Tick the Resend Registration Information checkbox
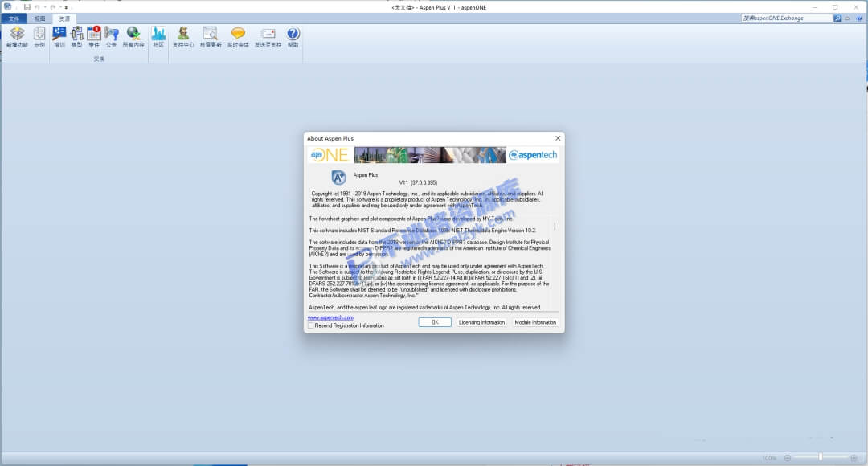 [x=310, y=325]
